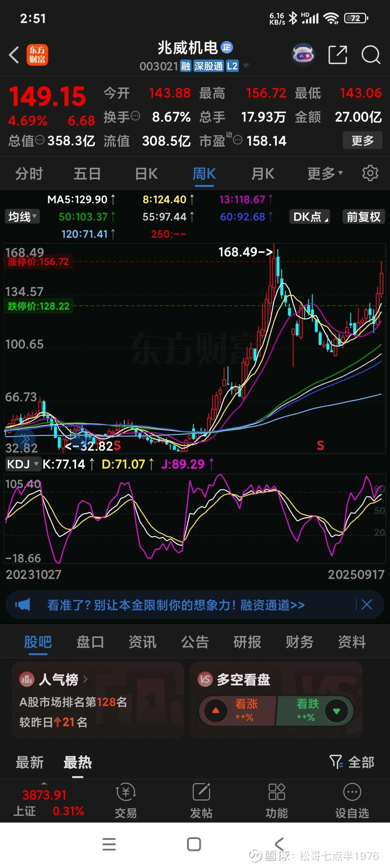Switch to 月K chart tab

tap(263, 174)
